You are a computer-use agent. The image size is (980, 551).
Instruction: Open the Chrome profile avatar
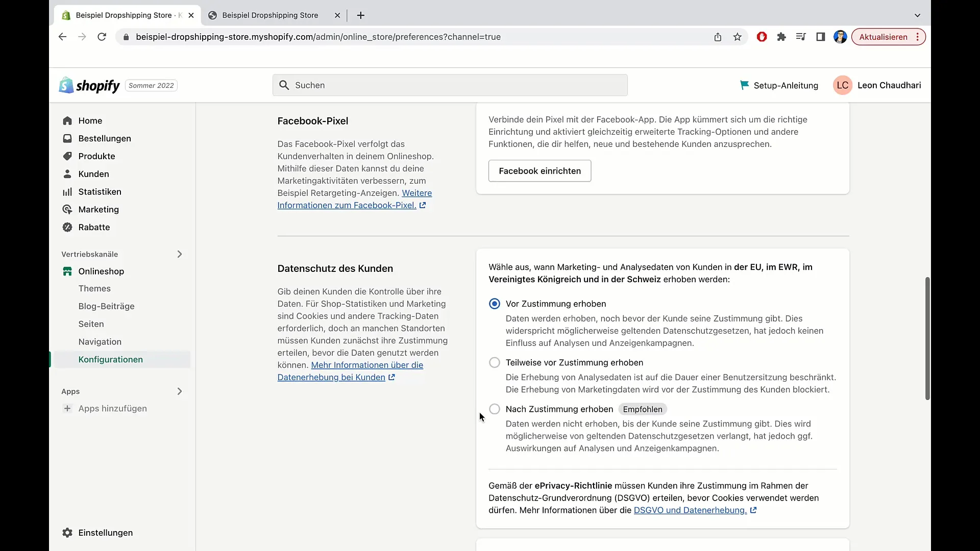840,37
